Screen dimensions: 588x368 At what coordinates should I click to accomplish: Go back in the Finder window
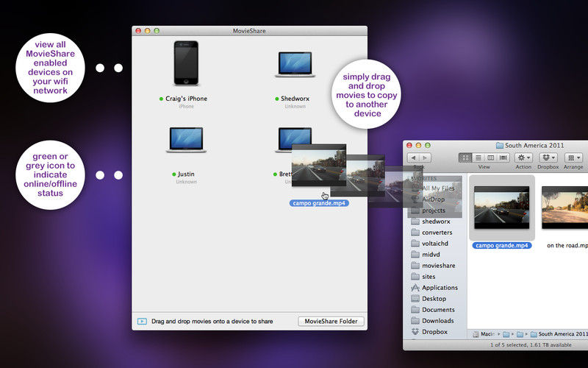tap(413, 158)
